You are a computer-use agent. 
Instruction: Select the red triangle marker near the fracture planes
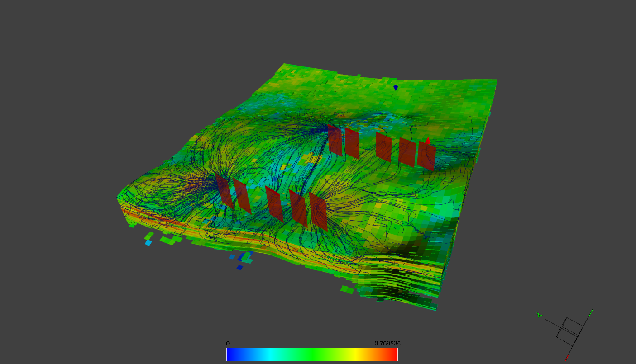pyautogui.click(x=427, y=141)
